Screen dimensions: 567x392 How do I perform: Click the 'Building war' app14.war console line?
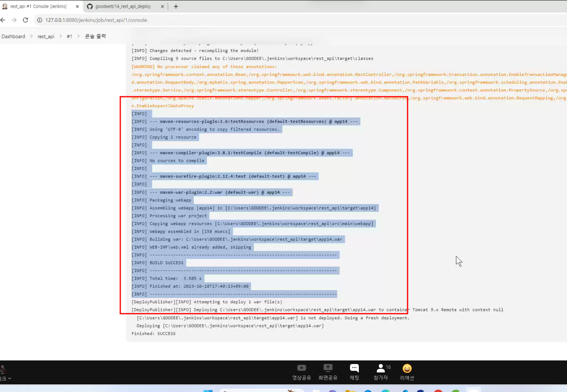(237, 239)
